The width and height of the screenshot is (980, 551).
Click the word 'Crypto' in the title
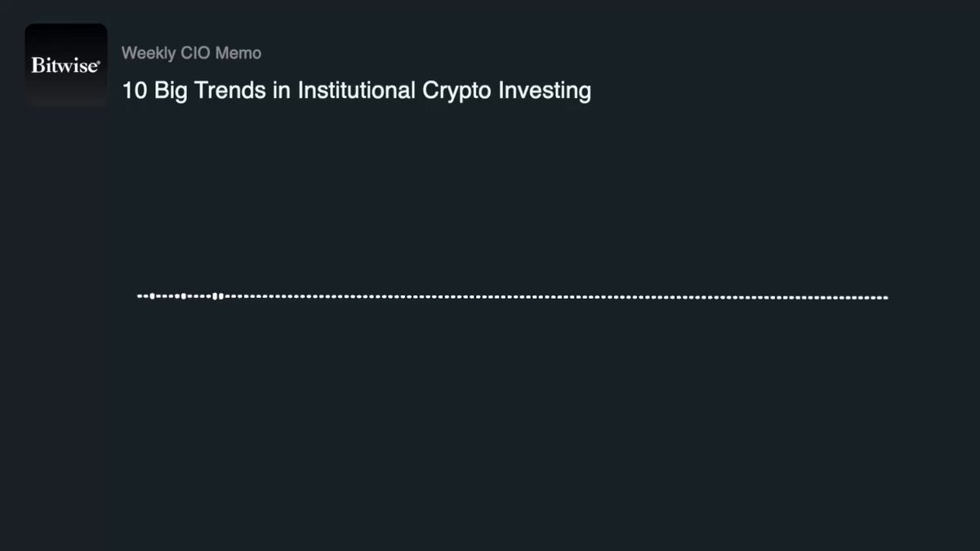tap(458, 91)
